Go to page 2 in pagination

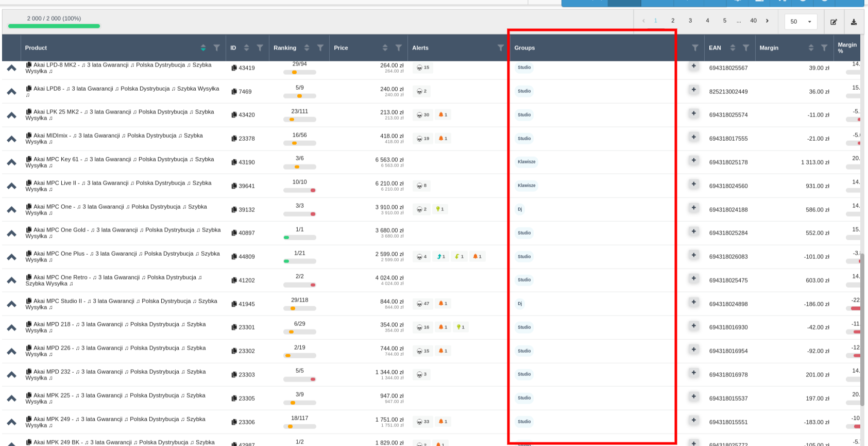click(x=673, y=21)
